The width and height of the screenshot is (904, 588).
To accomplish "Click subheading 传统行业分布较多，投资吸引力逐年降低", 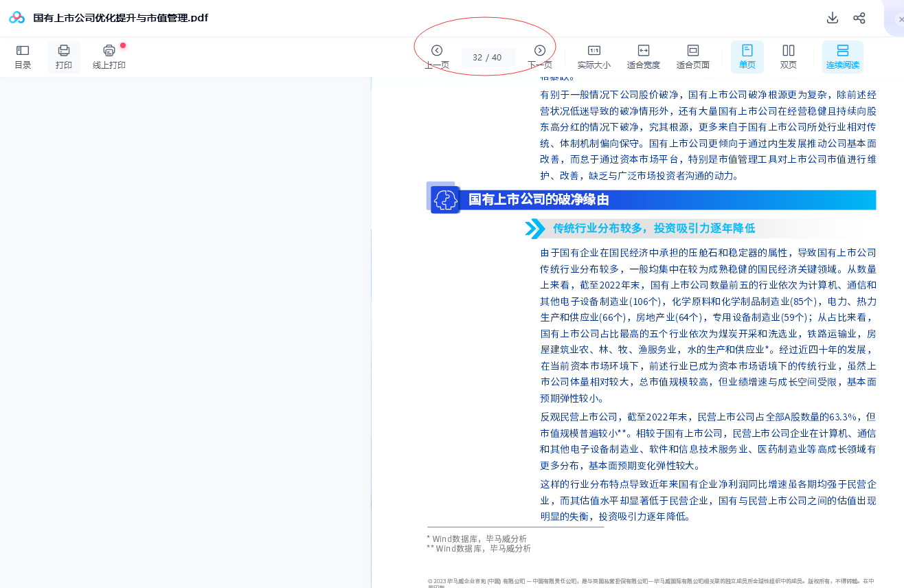I will pos(653,229).
